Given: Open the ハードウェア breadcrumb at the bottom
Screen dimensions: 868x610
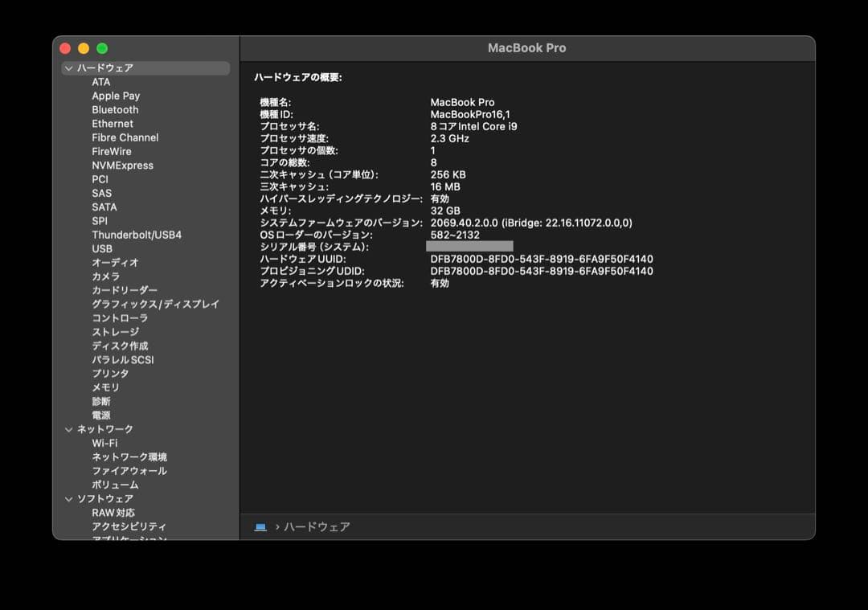Looking at the screenshot, I should 313,526.
